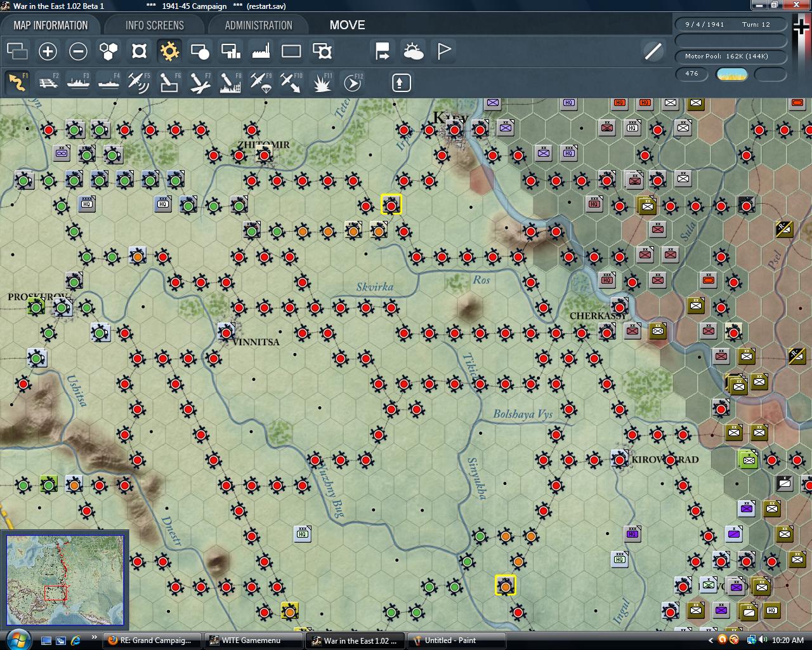
Task: Open the MAP INFORMATION tab
Action: coord(51,25)
